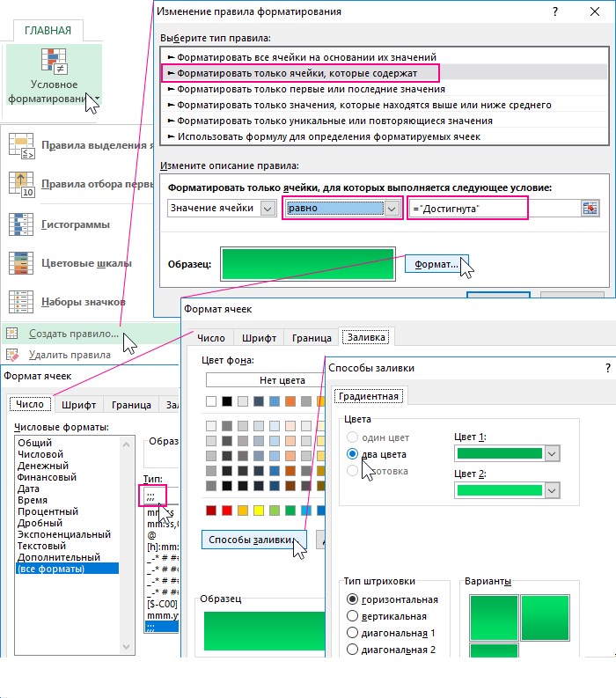Select @ format code in type list

pyautogui.click(x=162, y=535)
